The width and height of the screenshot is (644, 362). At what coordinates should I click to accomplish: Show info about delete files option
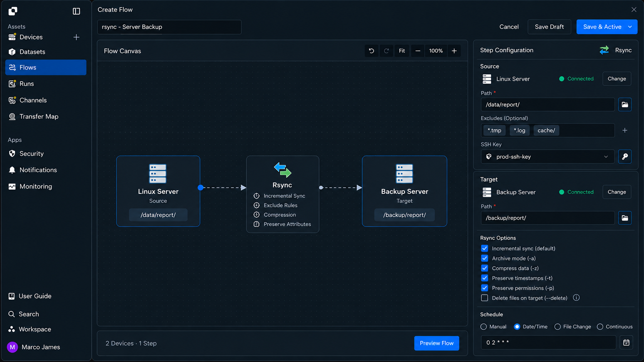[576, 298]
